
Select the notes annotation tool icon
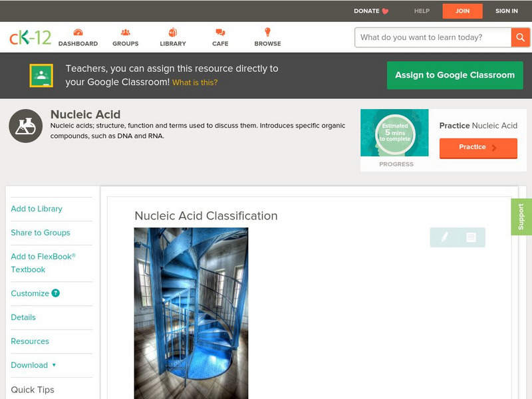pyautogui.click(x=471, y=237)
